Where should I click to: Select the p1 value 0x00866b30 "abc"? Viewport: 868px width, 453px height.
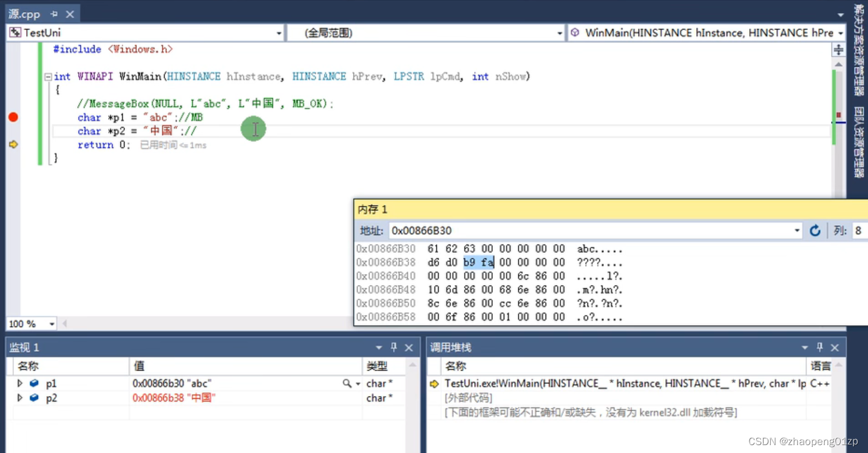(172, 383)
